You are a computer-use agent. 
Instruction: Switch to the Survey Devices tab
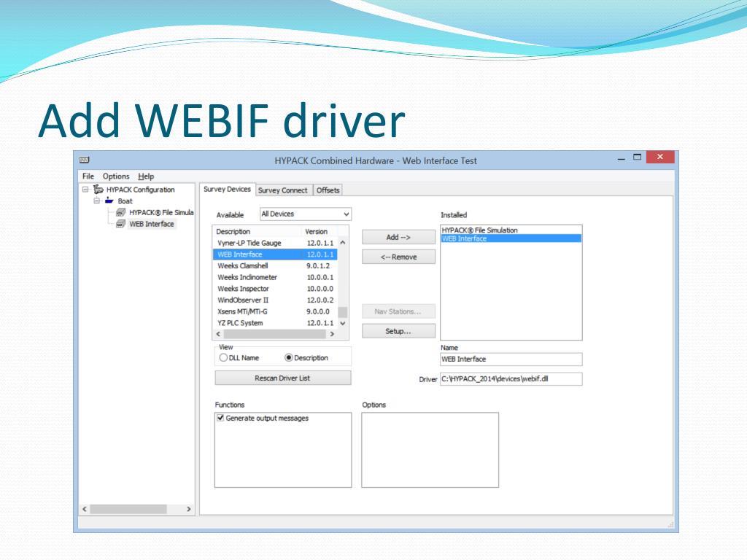(x=228, y=189)
